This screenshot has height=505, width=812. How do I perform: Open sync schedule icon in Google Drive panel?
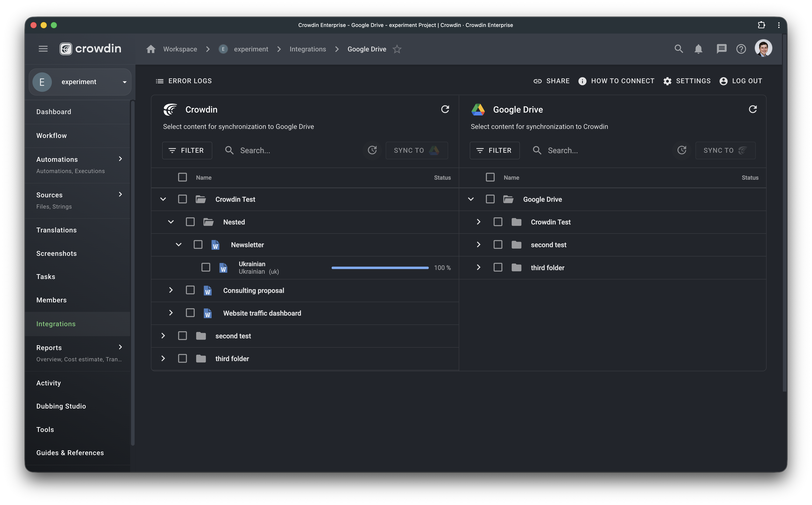[x=682, y=150]
